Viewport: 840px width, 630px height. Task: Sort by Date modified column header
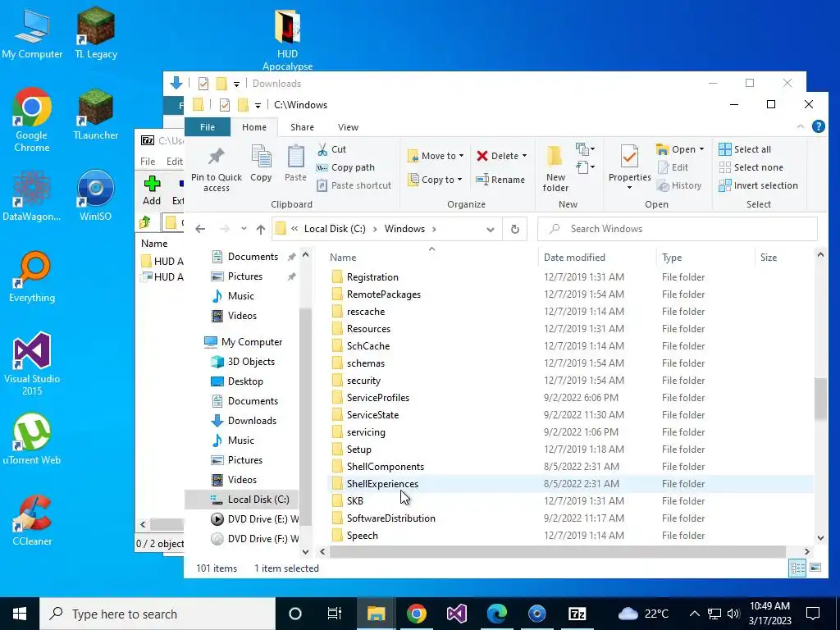(574, 258)
